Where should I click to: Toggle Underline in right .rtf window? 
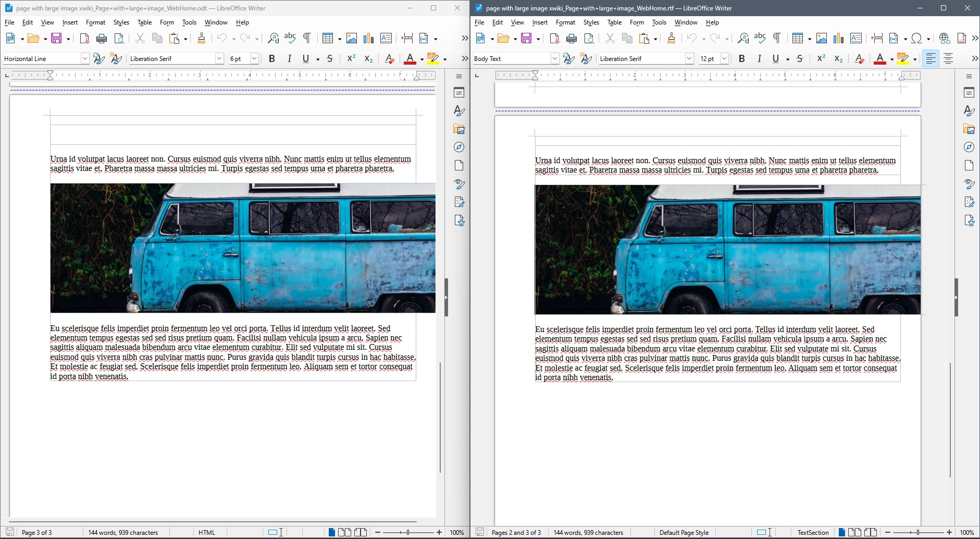776,58
